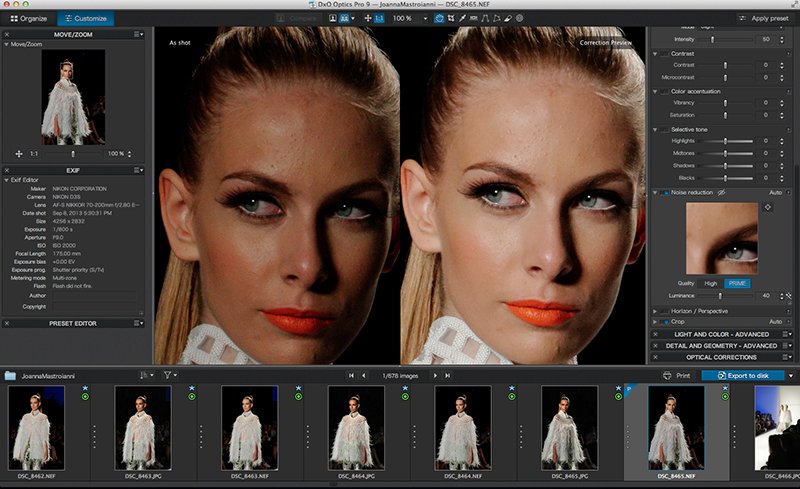Viewport: 800px width, 489px height.
Task: Enable the Selective tone checkbox
Action: (664, 130)
